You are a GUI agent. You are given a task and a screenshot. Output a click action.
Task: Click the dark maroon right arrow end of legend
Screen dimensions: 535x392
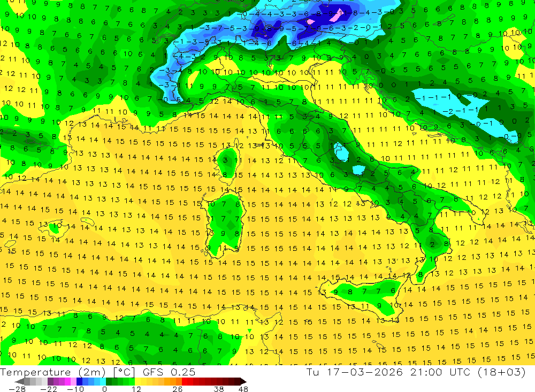tap(243, 381)
